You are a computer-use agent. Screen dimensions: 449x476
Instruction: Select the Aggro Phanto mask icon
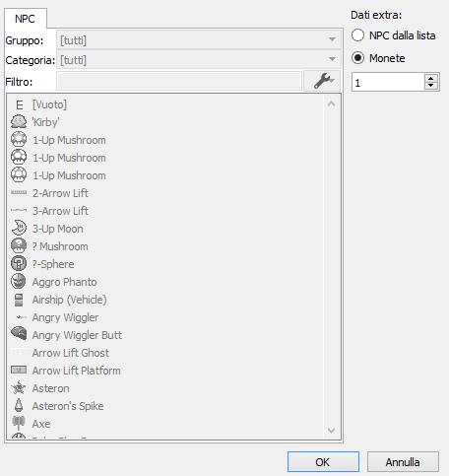tap(19, 282)
